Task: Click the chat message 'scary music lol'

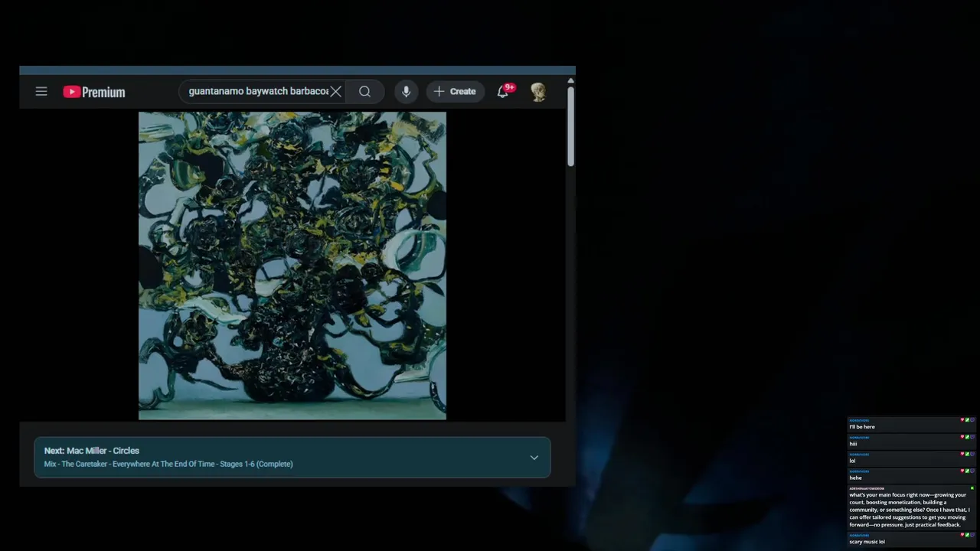Action: (x=867, y=542)
